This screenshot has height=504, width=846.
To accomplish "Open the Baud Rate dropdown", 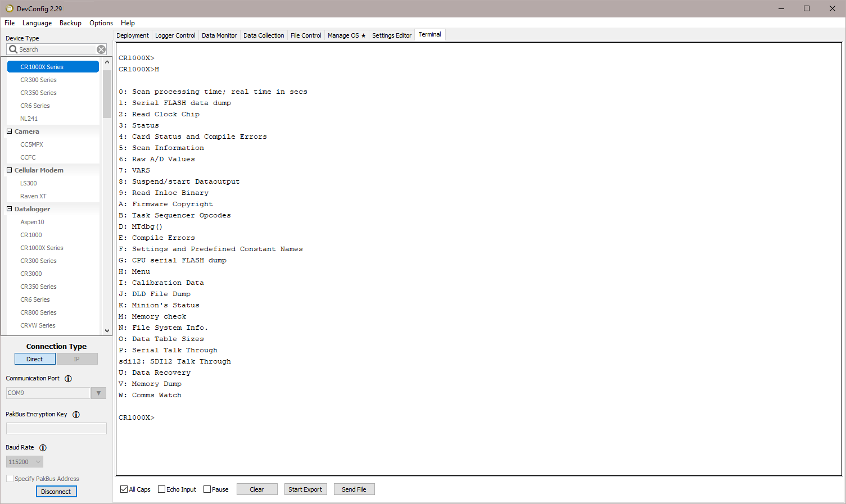I will point(38,462).
